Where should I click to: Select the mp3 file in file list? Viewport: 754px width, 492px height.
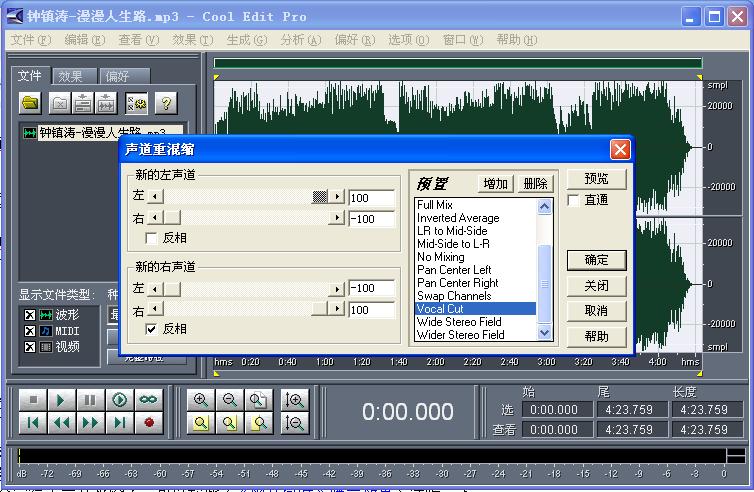pyautogui.click(x=102, y=132)
